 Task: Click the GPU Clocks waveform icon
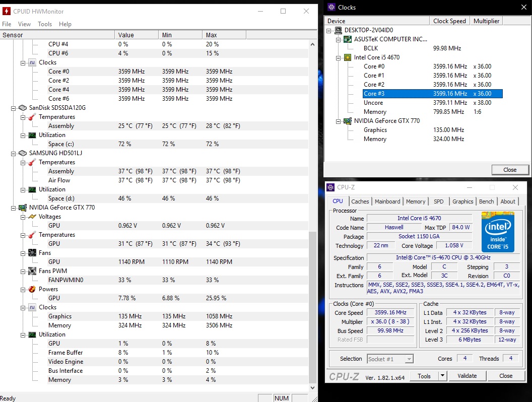point(32,307)
